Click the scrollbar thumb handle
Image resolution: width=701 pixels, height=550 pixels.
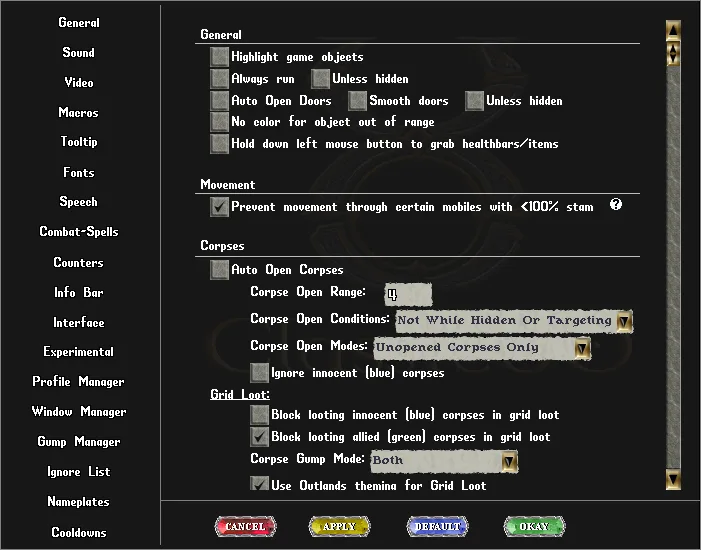coord(673,53)
